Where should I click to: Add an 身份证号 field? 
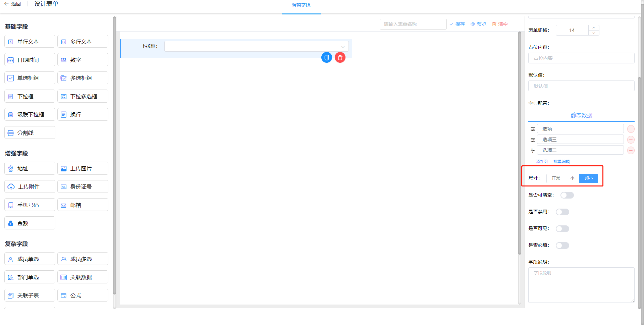(83, 186)
